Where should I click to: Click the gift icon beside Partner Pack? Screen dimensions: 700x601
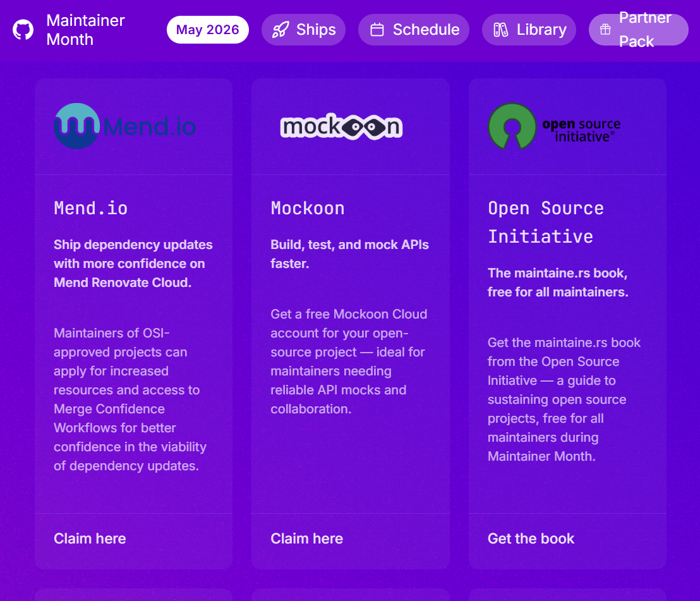605,30
